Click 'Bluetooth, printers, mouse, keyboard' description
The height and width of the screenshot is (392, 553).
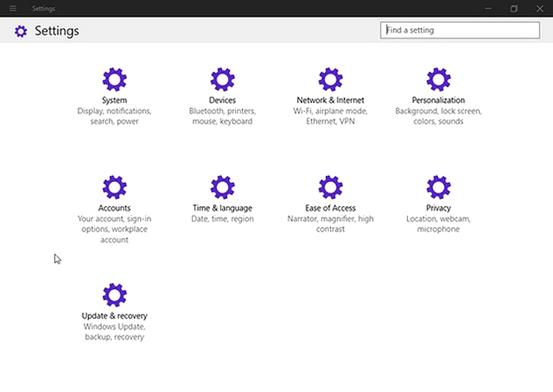pos(222,116)
